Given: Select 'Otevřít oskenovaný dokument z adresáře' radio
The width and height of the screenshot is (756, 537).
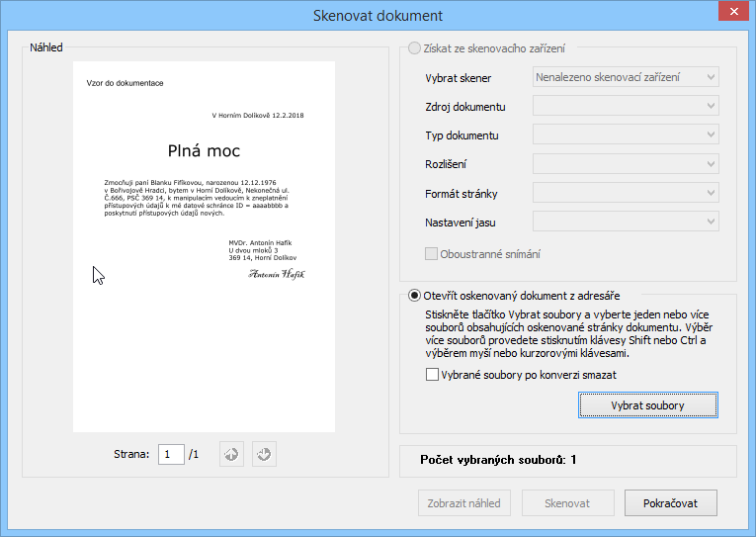Looking at the screenshot, I should 415,295.
